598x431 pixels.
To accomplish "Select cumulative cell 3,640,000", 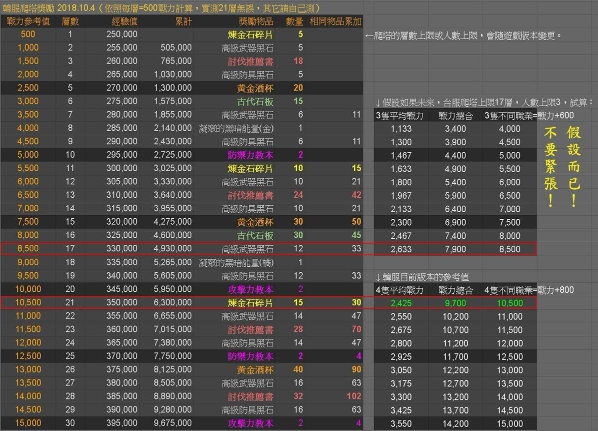I will click(x=173, y=195).
